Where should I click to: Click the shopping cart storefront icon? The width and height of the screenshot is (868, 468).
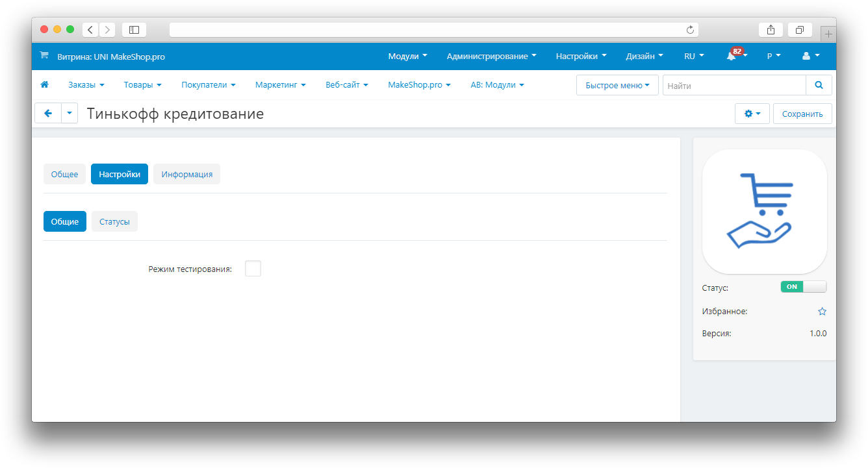[44, 56]
